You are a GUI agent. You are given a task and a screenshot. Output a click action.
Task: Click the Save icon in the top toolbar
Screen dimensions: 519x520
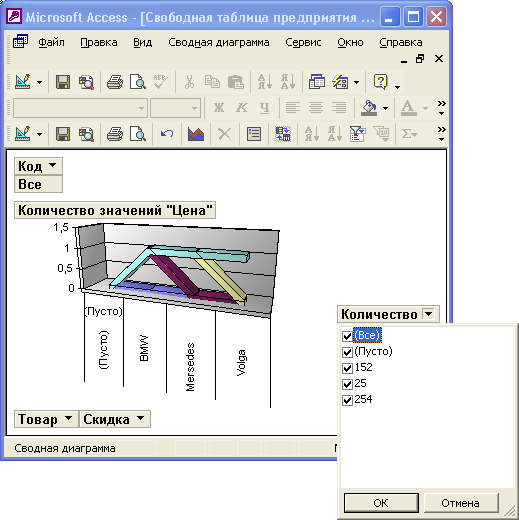pyautogui.click(x=63, y=82)
